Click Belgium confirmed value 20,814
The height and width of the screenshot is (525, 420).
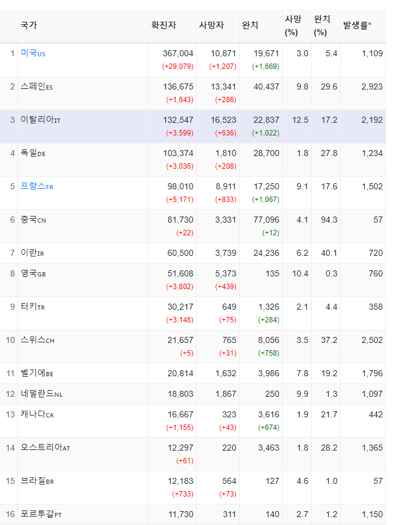point(180,373)
